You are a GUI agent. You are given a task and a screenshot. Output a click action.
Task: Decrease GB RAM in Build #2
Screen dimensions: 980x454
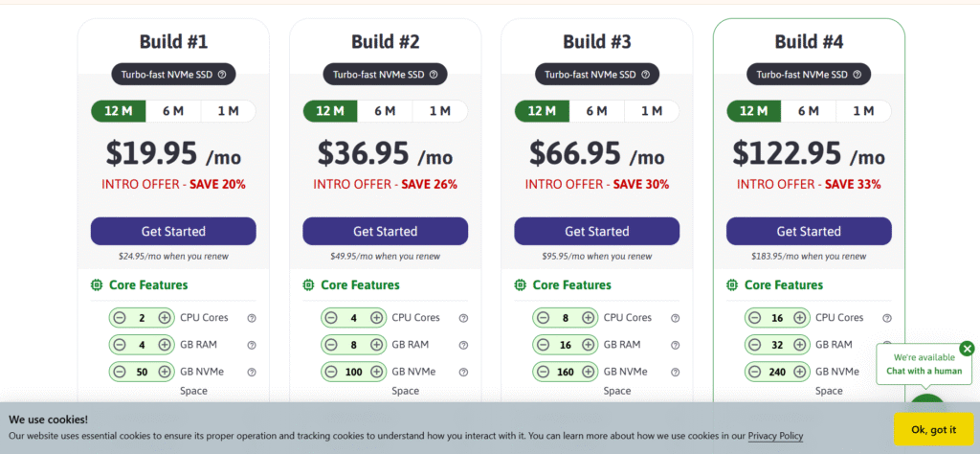331,345
